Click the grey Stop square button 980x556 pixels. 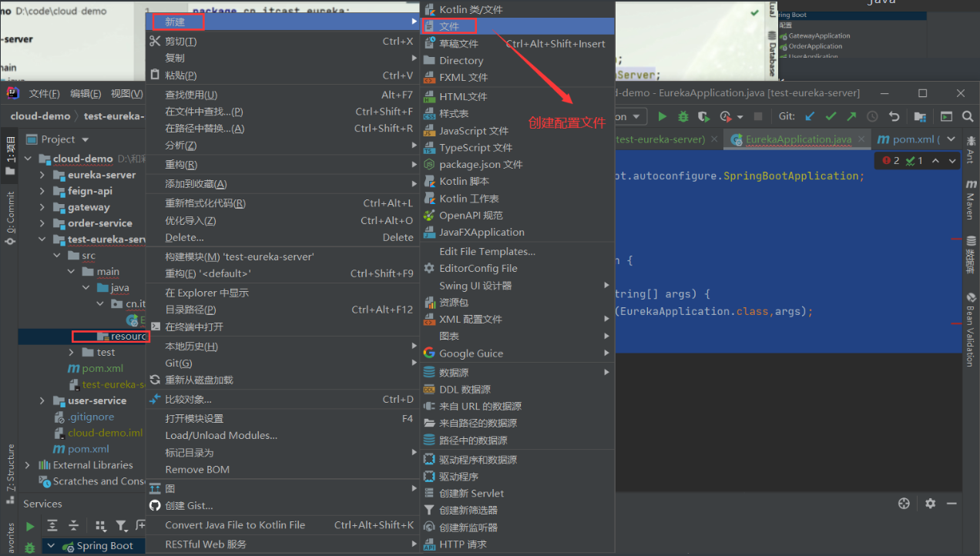(x=758, y=116)
